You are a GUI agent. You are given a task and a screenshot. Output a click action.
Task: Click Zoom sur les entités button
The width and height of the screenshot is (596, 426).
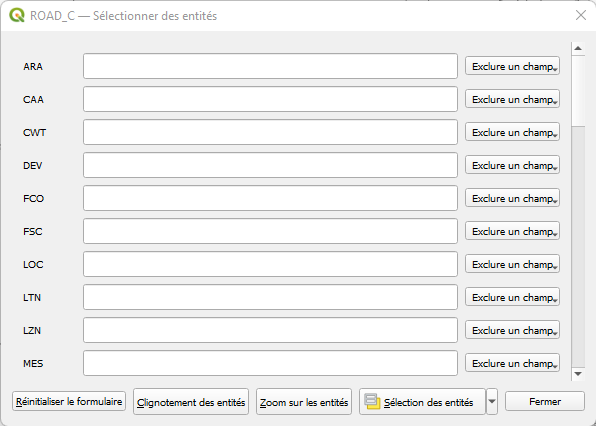tap(304, 401)
